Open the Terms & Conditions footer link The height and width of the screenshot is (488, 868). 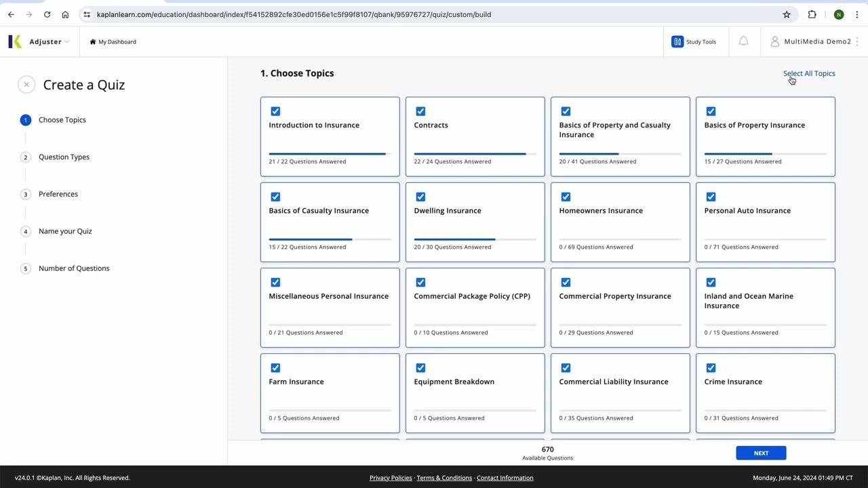point(444,478)
